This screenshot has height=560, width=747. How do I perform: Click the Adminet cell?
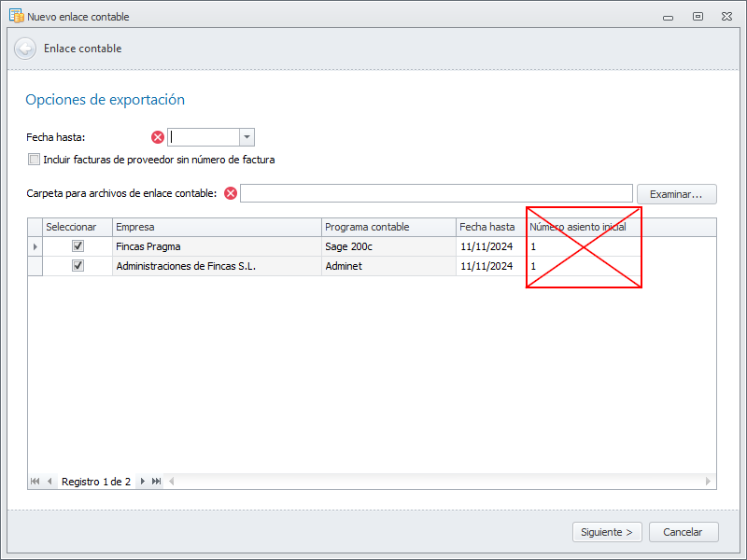[388, 266]
